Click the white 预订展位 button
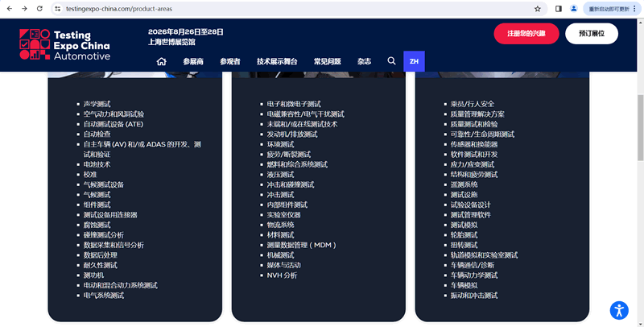644x327 pixels. click(x=592, y=34)
